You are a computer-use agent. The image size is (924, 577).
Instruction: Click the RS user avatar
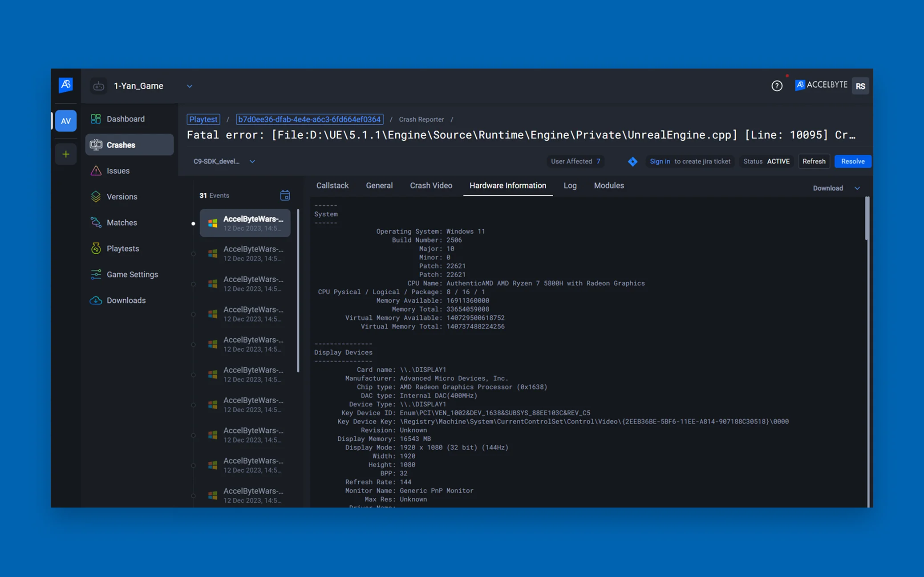click(x=860, y=86)
